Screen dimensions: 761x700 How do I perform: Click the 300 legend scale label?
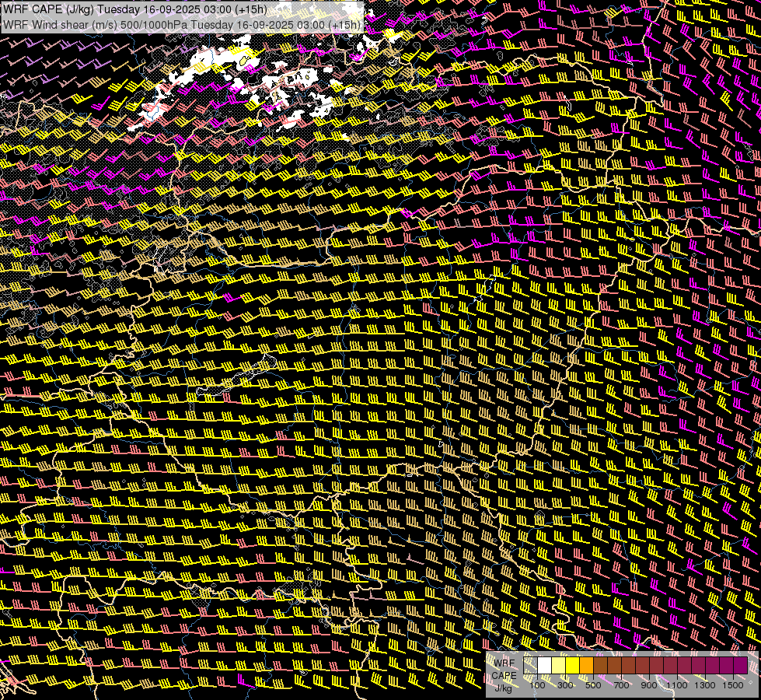tap(565, 685)
